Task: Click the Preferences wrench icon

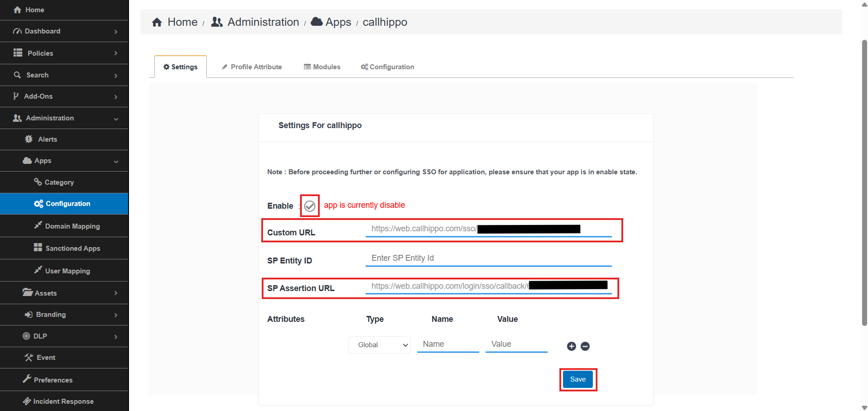Action: pyautogui.click(x=27, y=379)
